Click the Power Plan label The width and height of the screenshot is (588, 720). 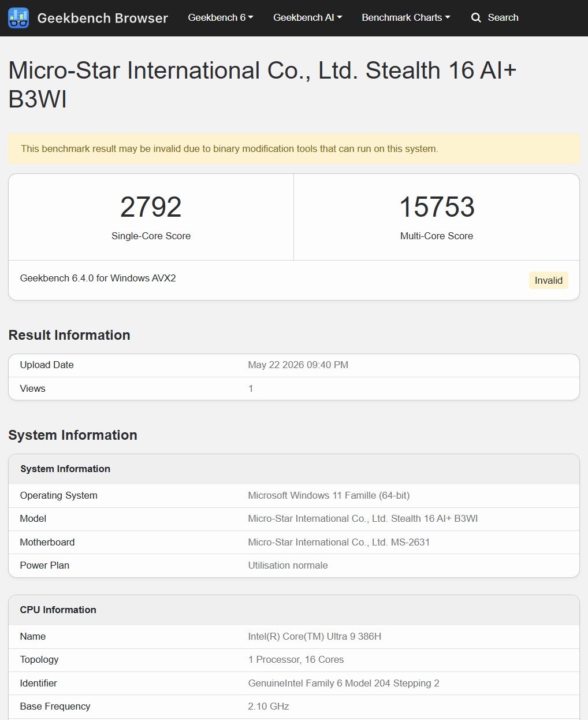click(x=44, y=565)
